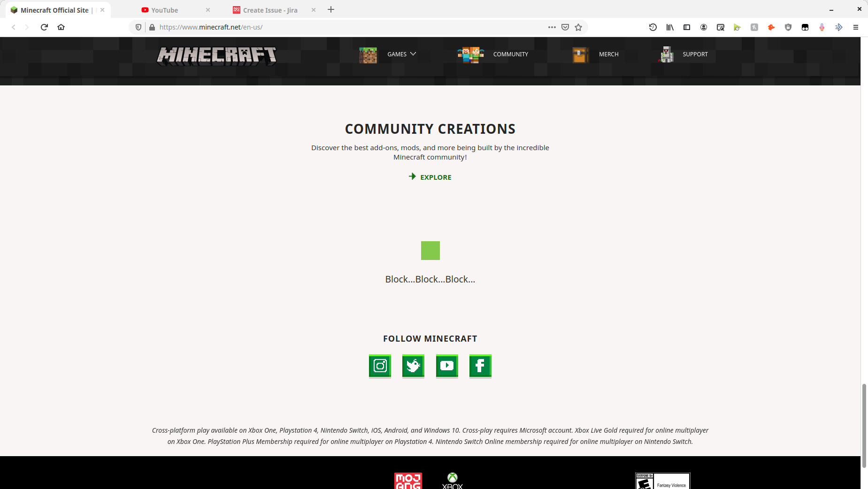
Task: Click the green loading block
Action: [430, 251]
